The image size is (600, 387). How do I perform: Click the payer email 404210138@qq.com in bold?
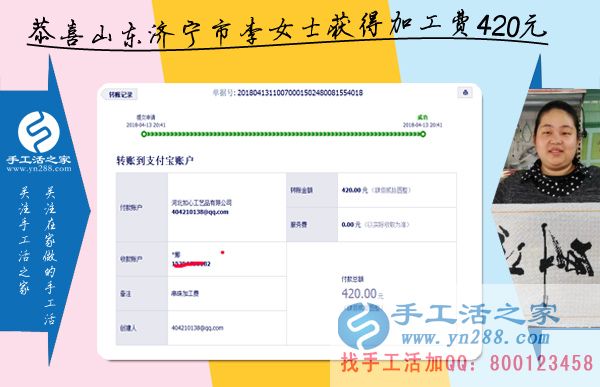point(200,212)
